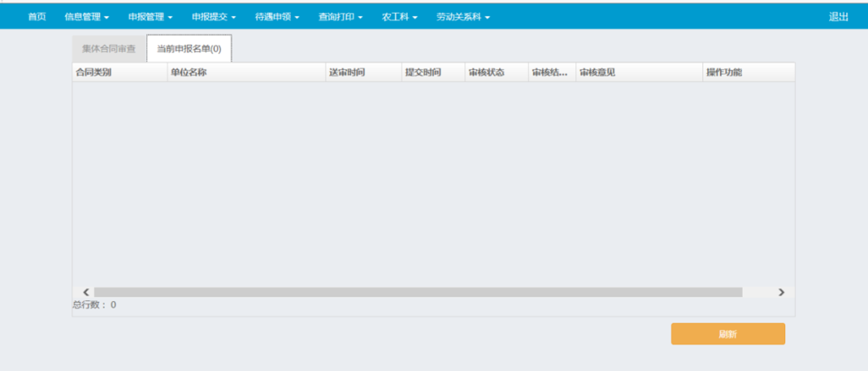
Task: Expand the 信息管理 dropdown menu
Action: tap(87, 17)
